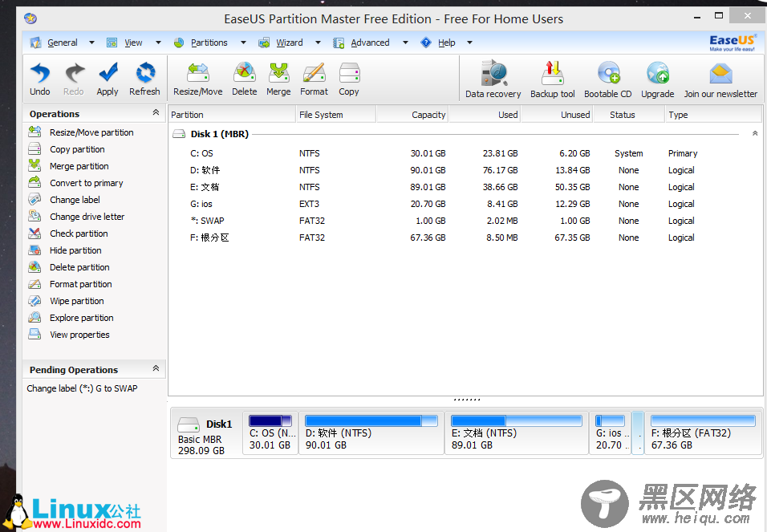Select the SWAP FAT32 partition row

465,221
